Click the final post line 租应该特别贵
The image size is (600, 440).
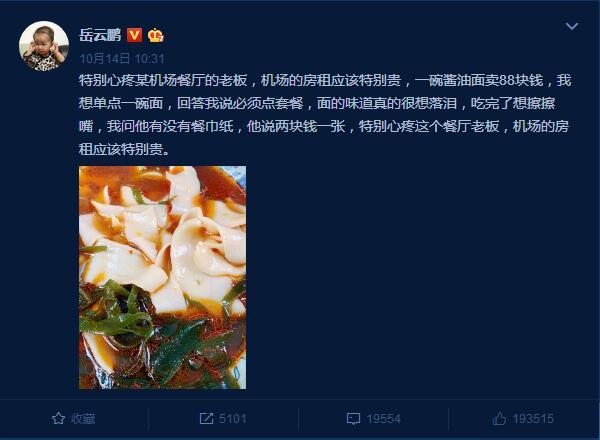point(124,149)
